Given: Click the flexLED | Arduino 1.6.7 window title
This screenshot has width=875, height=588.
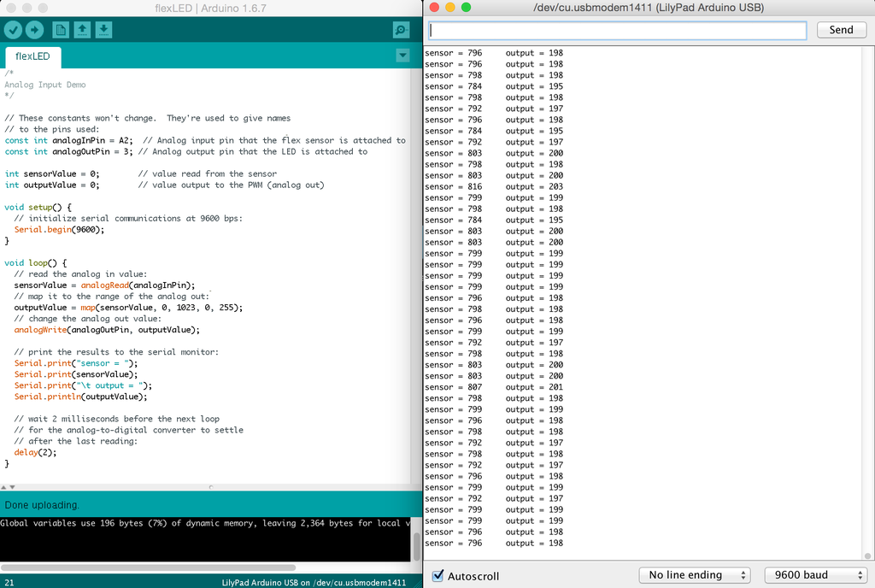Looking at the screenshot, I should pos(210,8).
